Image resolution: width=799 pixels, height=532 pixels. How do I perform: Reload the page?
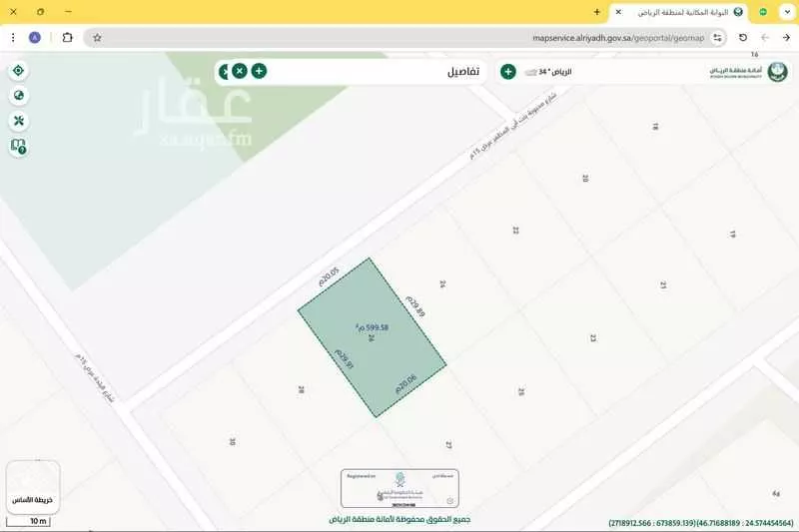click(742, 38)
